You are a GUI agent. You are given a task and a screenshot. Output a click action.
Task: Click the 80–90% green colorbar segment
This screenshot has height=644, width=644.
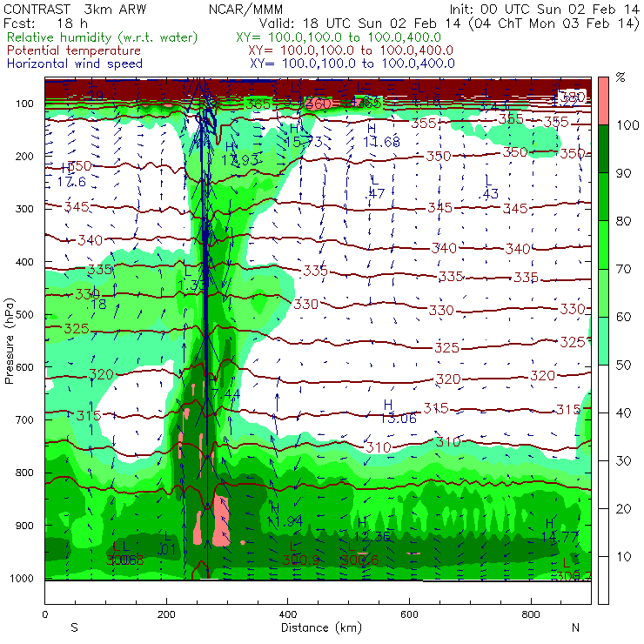click(603, 197)
